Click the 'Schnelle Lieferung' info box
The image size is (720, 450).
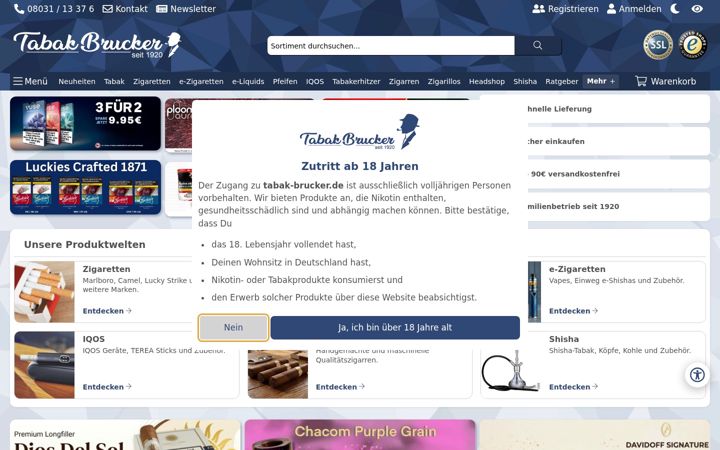[596, 109]
